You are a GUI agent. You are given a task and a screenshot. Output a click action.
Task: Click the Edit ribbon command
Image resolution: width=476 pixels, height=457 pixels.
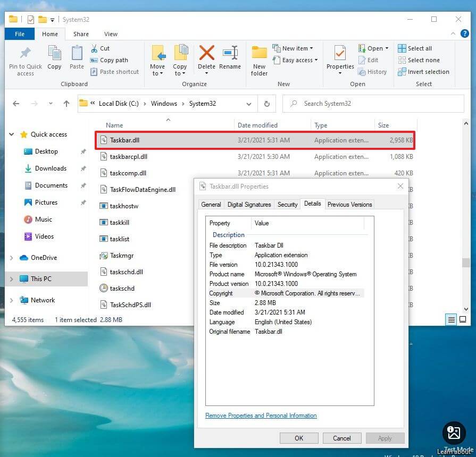368,60
